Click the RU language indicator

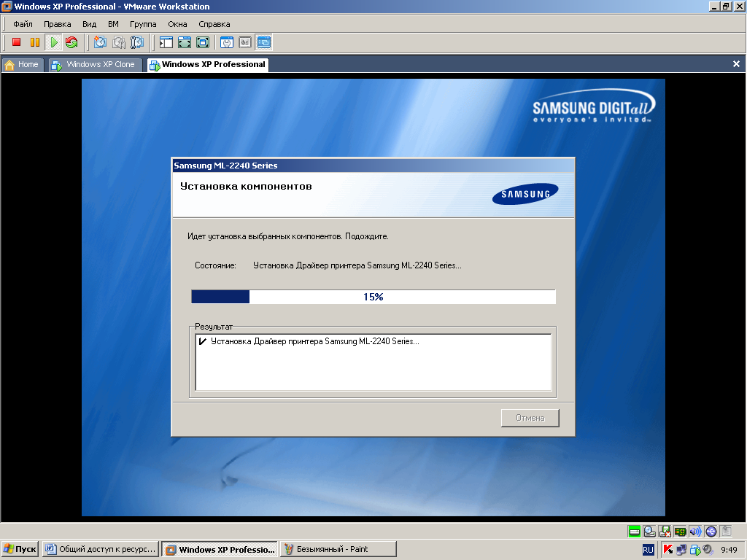[x=648, y=550]
